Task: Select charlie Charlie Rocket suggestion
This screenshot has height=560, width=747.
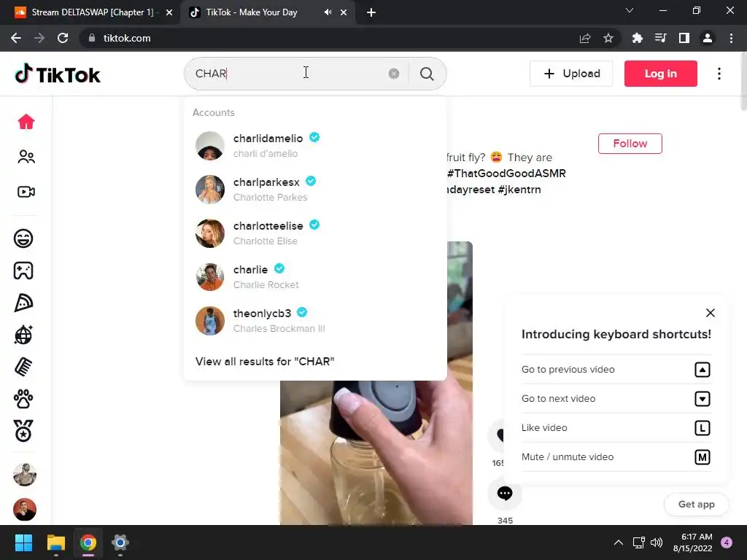Action: [315, 277]
